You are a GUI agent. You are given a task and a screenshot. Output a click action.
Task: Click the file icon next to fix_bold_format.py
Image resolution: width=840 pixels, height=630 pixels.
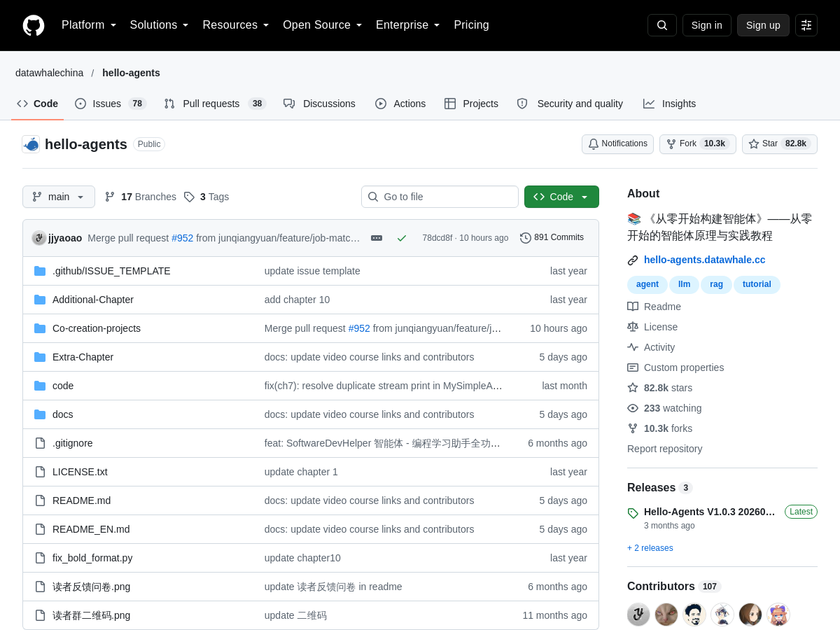coord(40,558)
